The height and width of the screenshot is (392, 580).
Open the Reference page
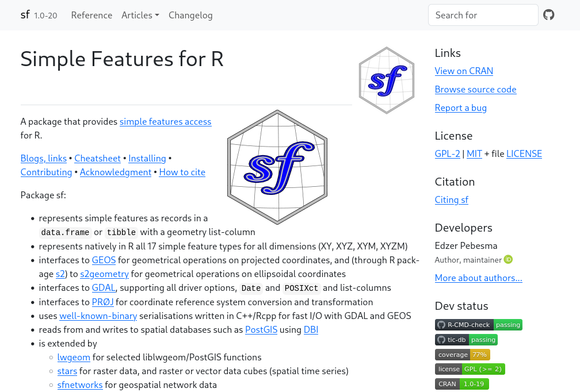(x=91, y=15)
